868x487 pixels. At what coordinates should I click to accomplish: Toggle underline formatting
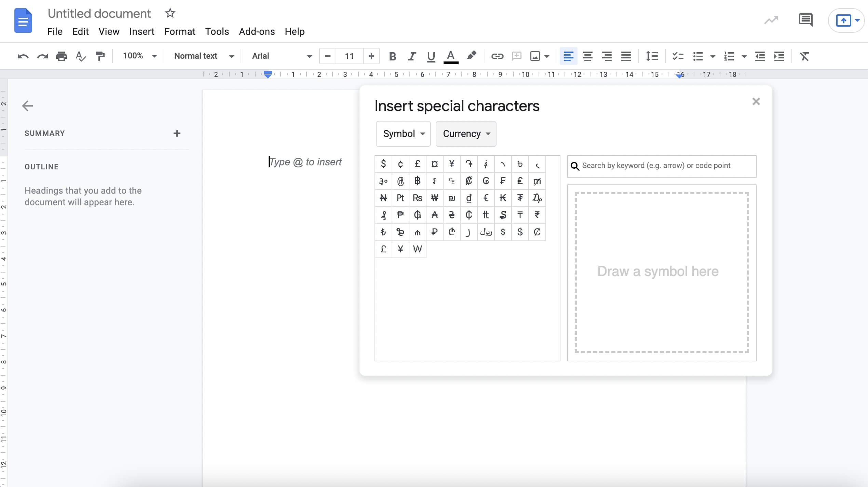[431, 56]
